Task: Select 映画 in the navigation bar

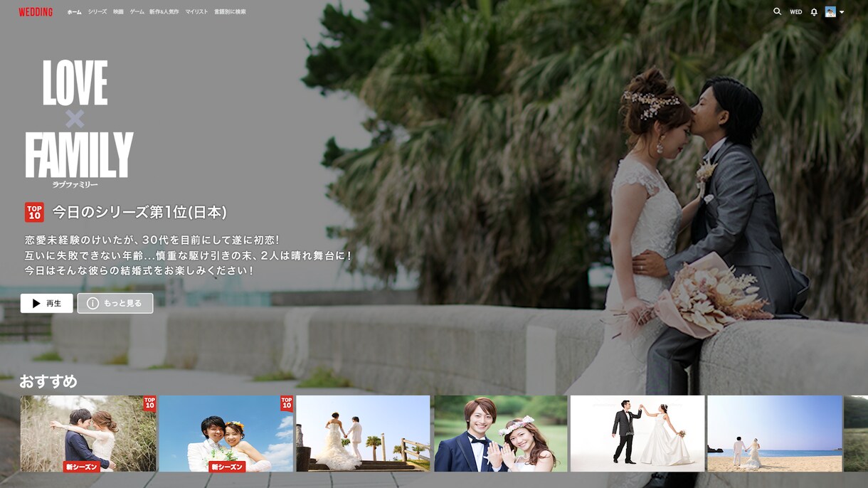Action: coord(118,12)
